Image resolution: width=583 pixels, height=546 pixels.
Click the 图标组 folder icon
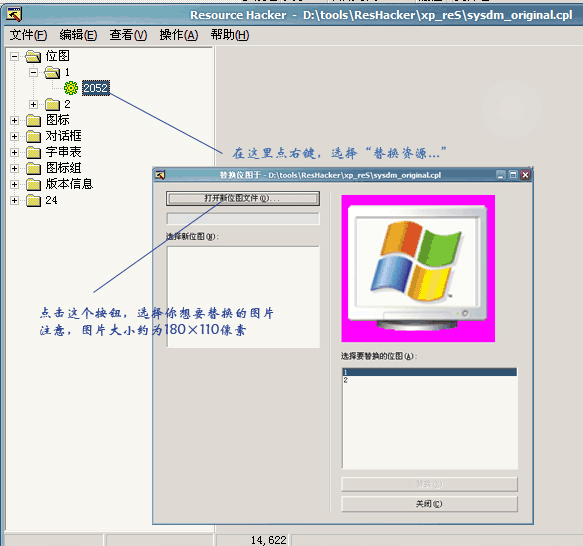(33, 169)
